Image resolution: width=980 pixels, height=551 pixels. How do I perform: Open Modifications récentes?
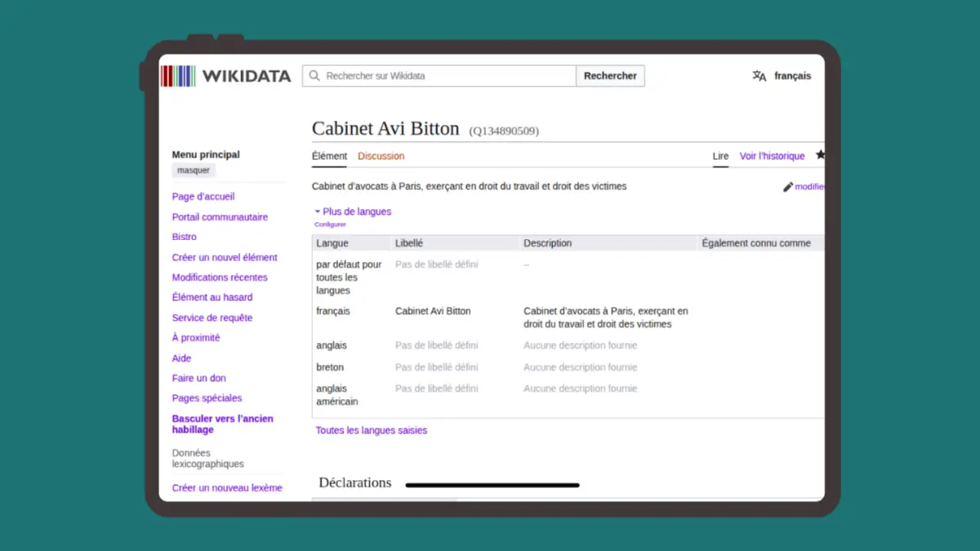click(220, 278)
